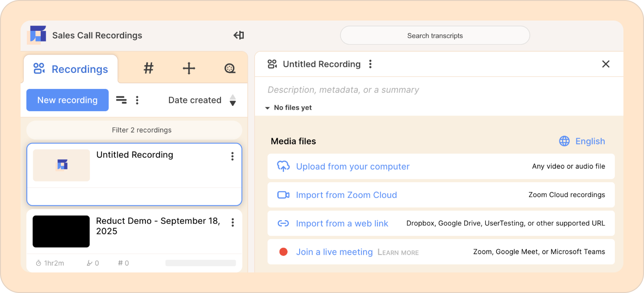644x293 pixels.
Task: Select Upload from your computer
Action: [x=441, y=167]
